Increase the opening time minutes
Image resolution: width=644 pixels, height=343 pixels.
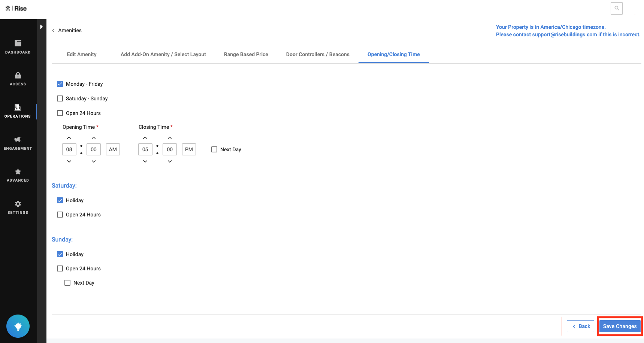click(x=94, y=138)
